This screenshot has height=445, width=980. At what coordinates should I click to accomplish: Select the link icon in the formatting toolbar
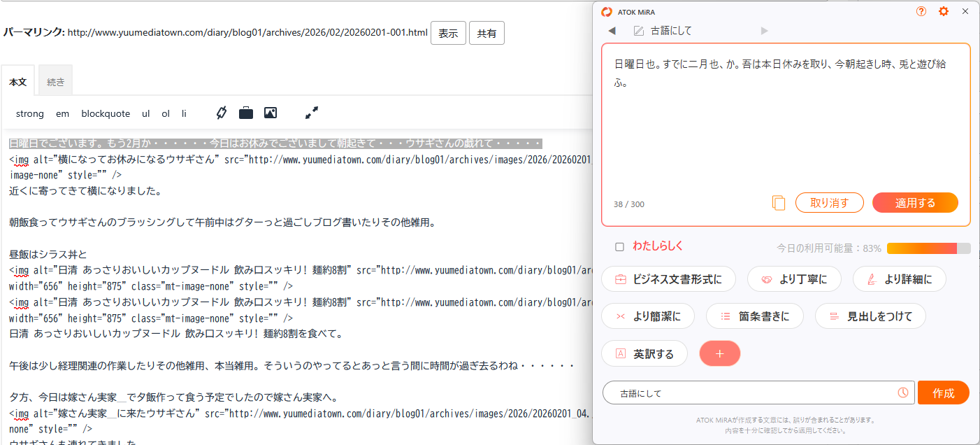pos(221,113)
